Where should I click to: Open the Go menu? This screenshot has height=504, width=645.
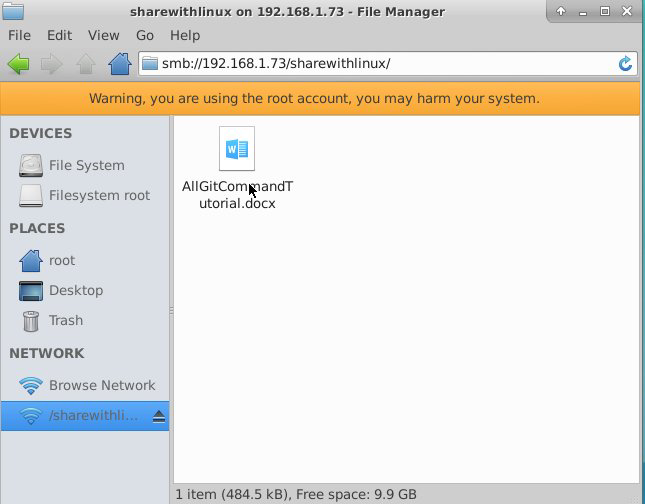pos(145,35)
